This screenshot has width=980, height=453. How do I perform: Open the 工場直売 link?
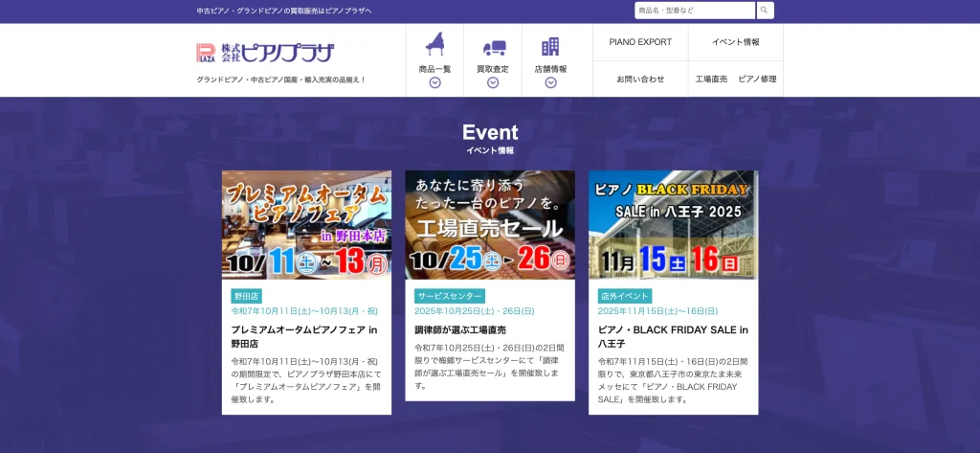(711, 79)
